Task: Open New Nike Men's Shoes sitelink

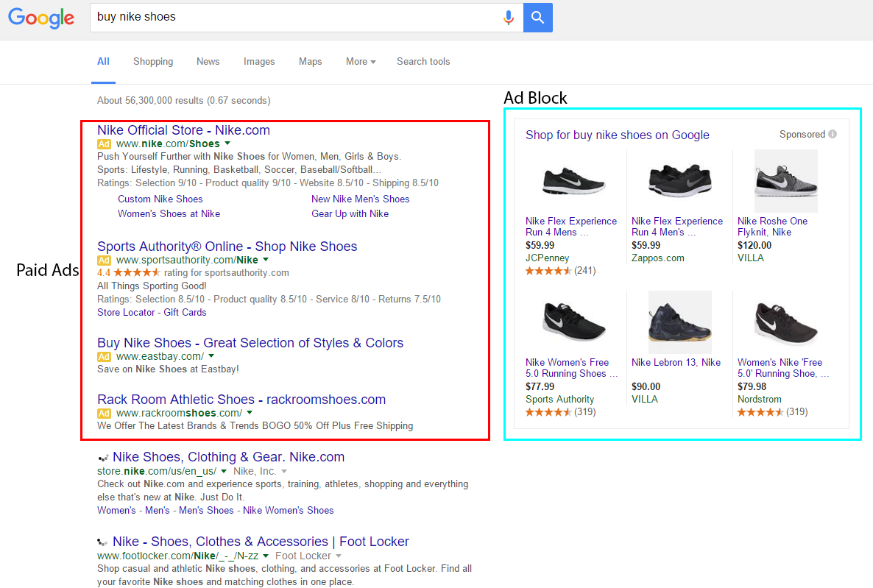Action: point(360,199)
